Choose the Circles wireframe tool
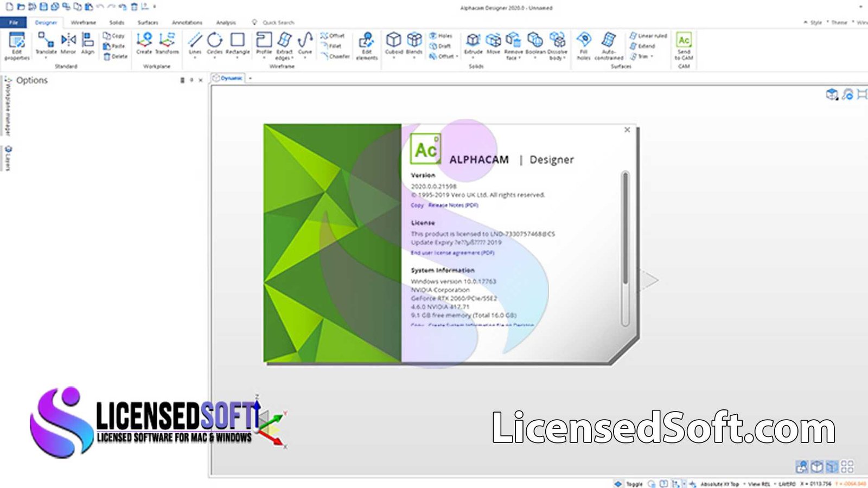The width and height of the screenshot is (868, 488). 215,44
